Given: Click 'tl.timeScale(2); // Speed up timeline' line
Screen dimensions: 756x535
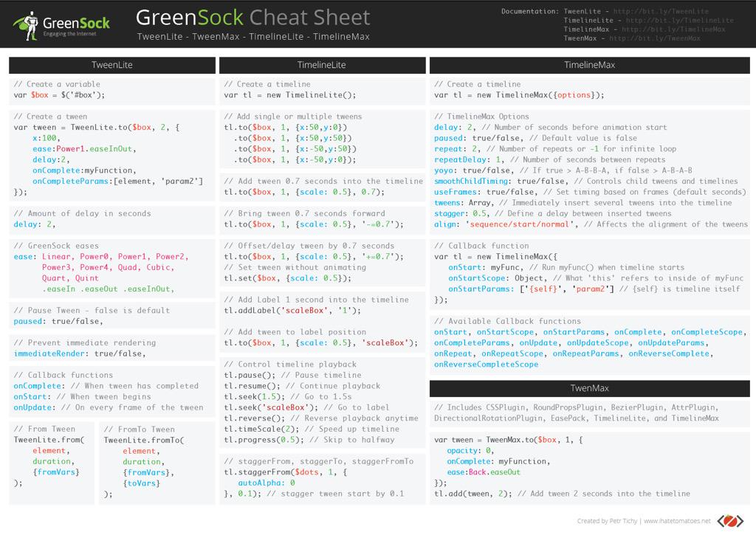Looking at the screenshot, I should pos(312,429).
